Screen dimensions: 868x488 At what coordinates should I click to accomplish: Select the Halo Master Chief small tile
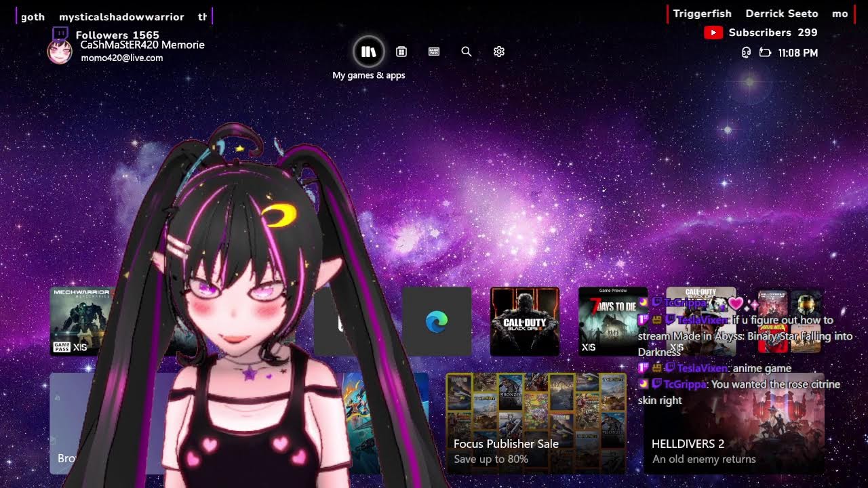click(806, 305)
